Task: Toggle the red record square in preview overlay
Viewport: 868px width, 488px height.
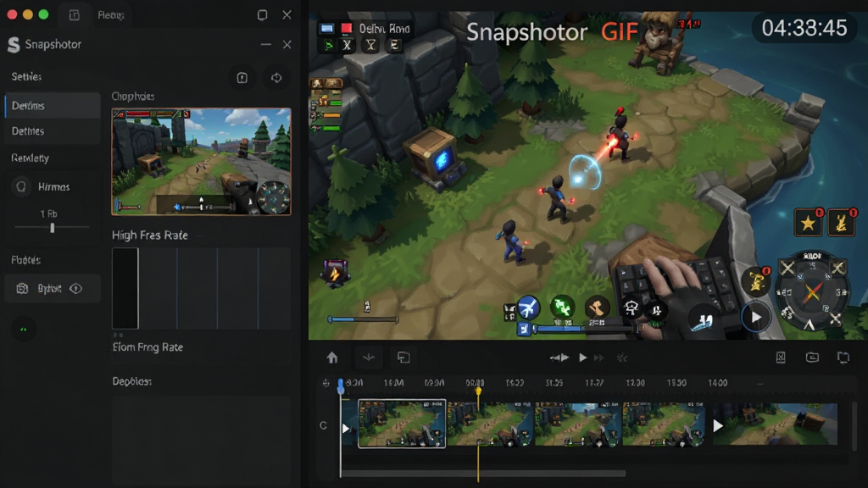Action: coord(347,28)
